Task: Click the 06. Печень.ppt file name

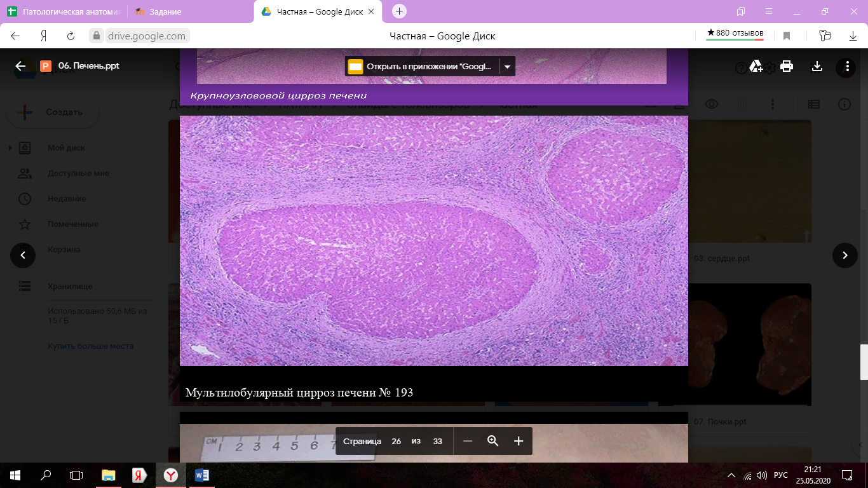Action: (x=88, y=66)
